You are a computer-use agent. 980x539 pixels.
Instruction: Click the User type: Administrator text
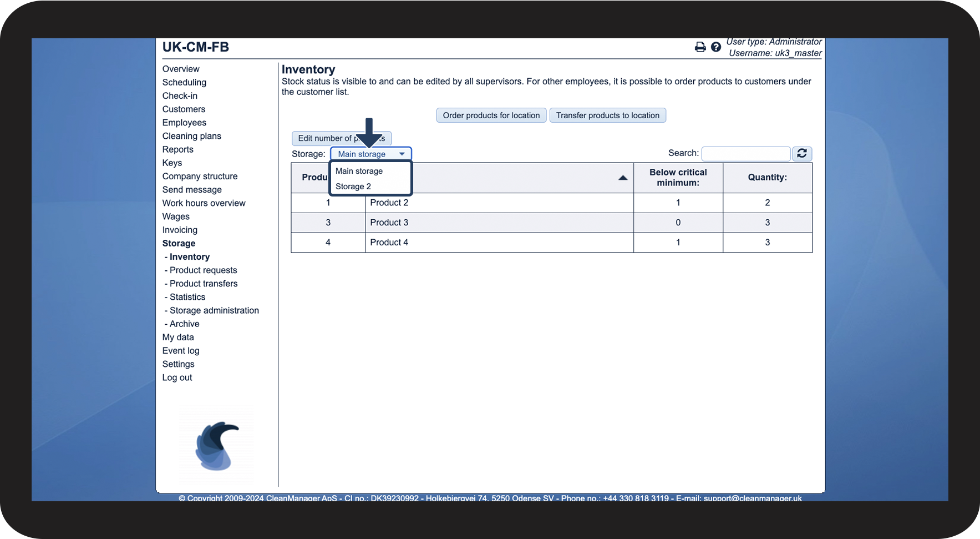pos(774,42)
